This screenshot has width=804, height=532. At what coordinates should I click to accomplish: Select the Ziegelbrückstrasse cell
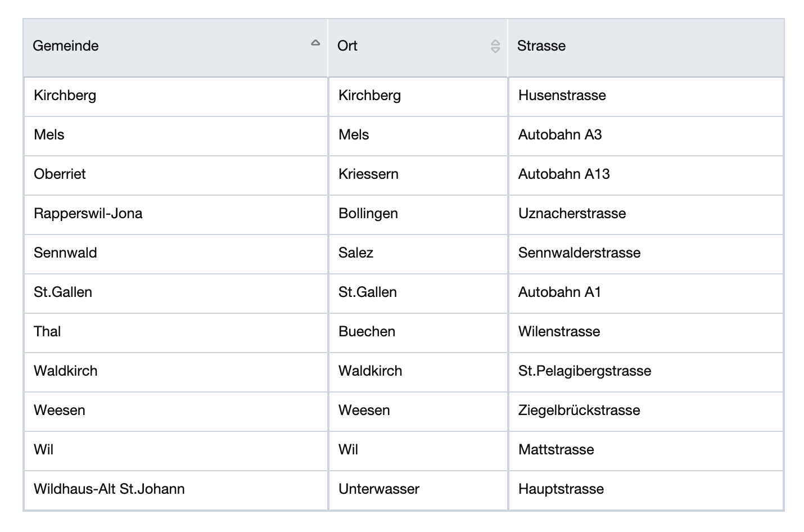pyautogui.click(x=579, y=411)
